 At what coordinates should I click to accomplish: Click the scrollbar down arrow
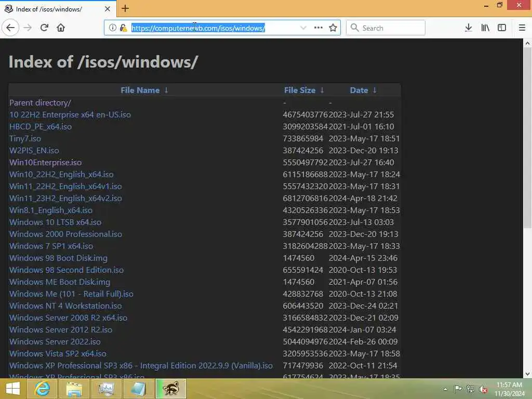coord(527,374)
